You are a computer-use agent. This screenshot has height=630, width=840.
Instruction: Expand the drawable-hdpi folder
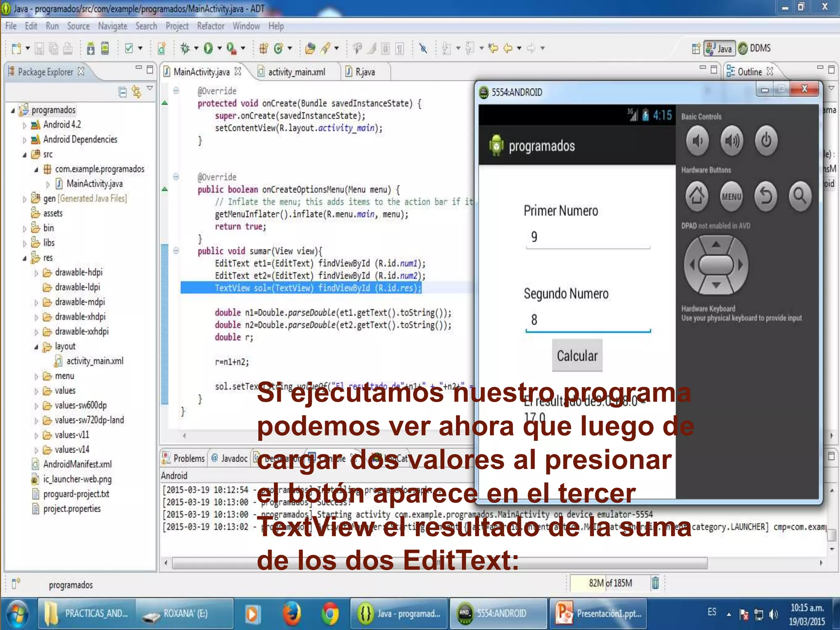(x=36, y=273)
